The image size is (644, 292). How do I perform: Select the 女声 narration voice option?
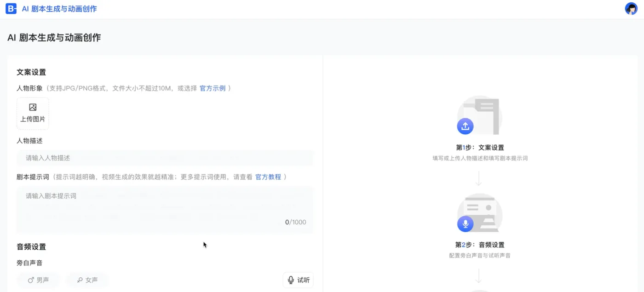(x=87, y=280)
